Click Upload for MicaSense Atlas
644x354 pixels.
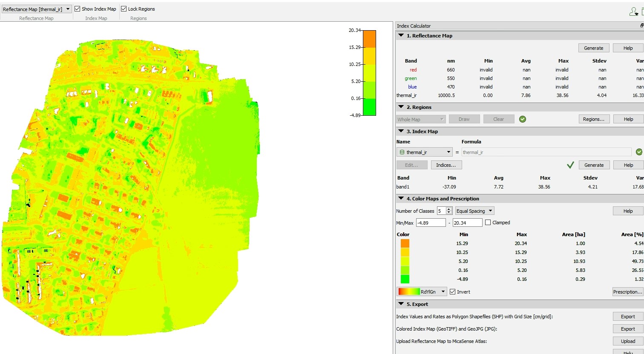(627, 341)
